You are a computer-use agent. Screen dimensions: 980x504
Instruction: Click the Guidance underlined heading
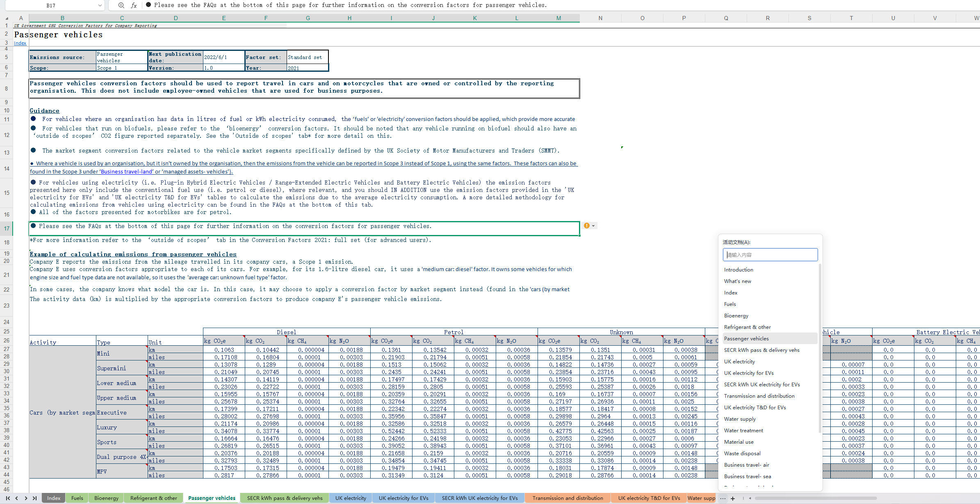tap(44, 111)
